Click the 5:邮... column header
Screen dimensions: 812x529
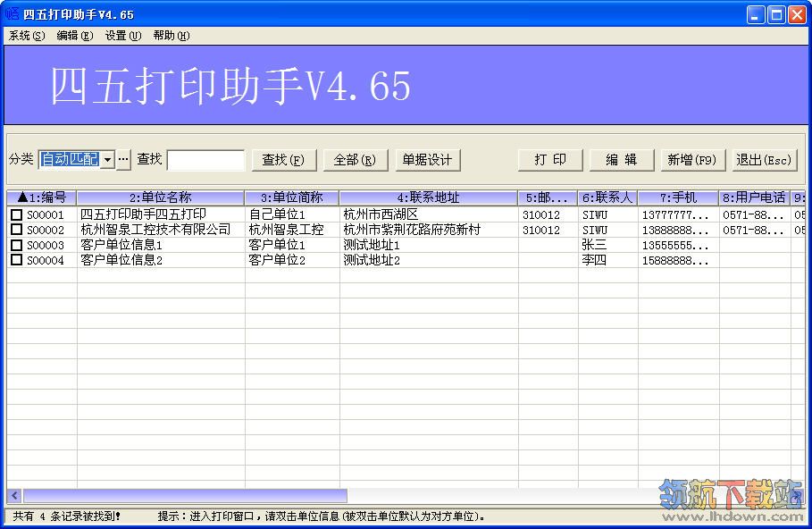[548, 197]
